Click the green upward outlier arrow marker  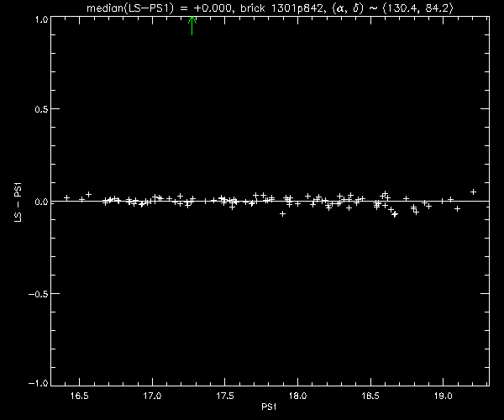coord(192,25)
